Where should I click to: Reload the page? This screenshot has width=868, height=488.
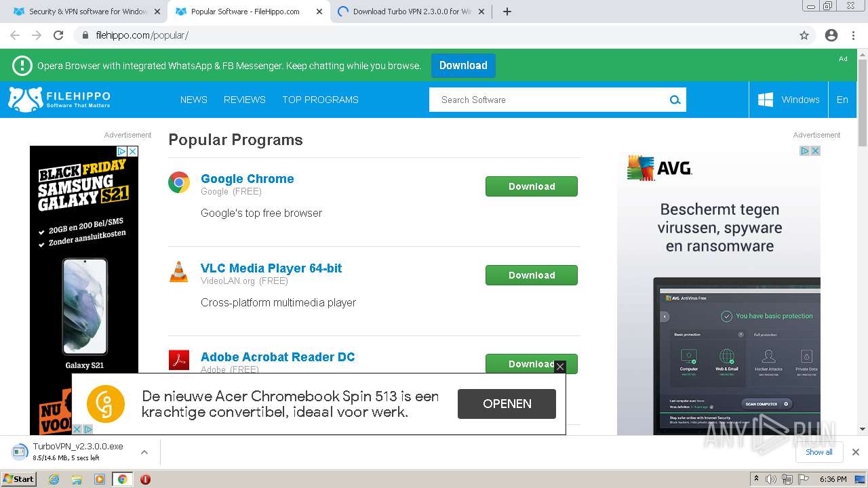(x=58, y=35)
